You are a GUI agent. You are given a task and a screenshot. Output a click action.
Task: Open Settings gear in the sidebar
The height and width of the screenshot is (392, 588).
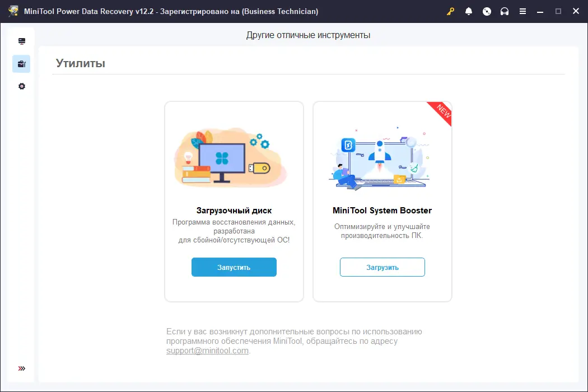[22, 86]
